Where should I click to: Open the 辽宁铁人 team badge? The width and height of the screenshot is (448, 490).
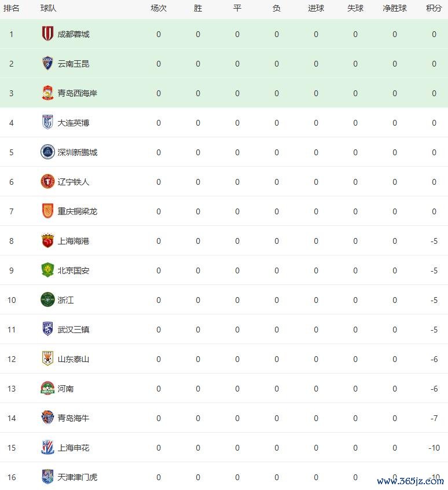(x=47, y=182)
